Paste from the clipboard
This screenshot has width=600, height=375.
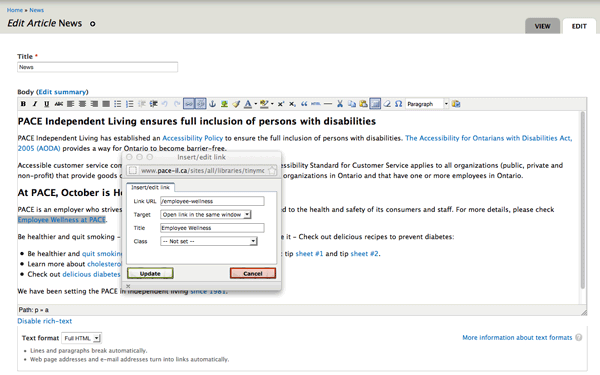tap(363, 104)
